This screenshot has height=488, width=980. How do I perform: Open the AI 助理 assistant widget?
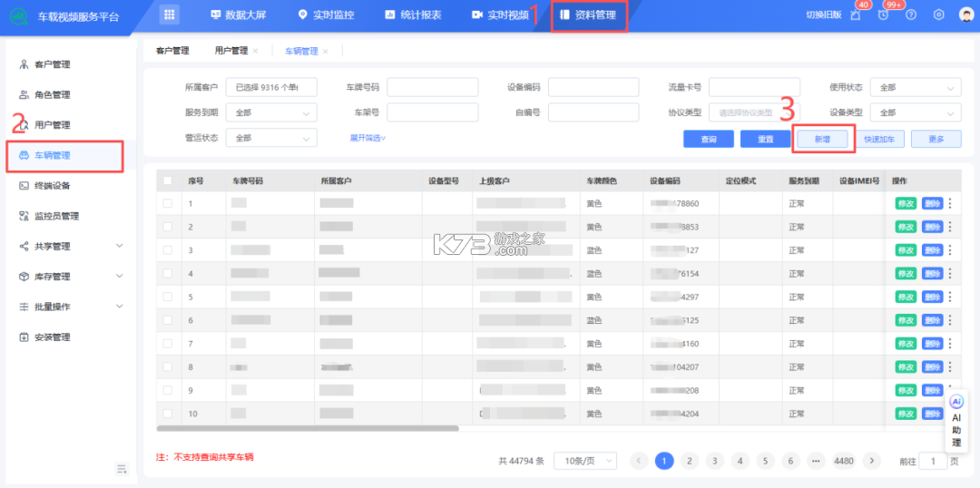coord(956,422)
